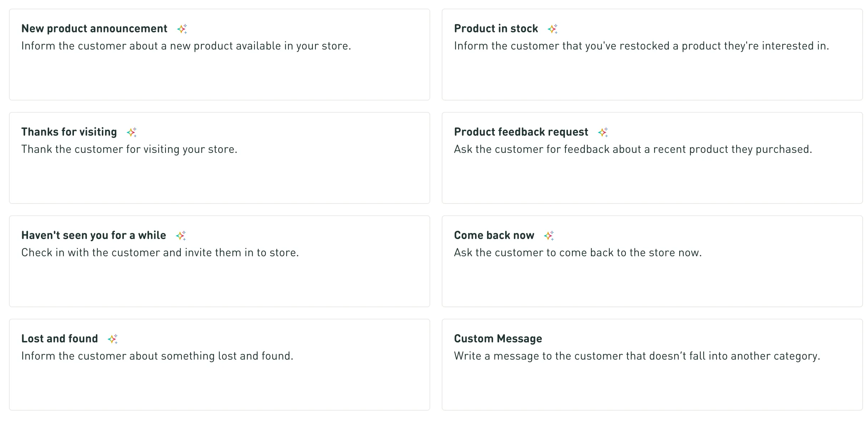
Task: Click sparkle icon beside Haven't seen you for a while
Action: pyautogui.click(x=180, y=235)
